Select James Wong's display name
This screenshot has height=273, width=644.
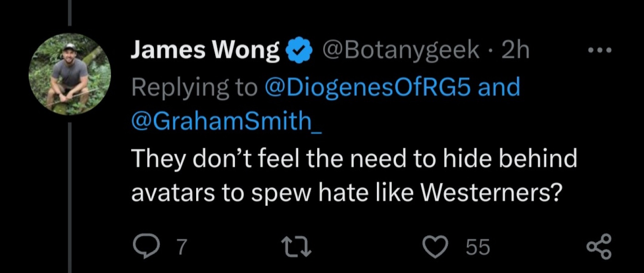205,49
